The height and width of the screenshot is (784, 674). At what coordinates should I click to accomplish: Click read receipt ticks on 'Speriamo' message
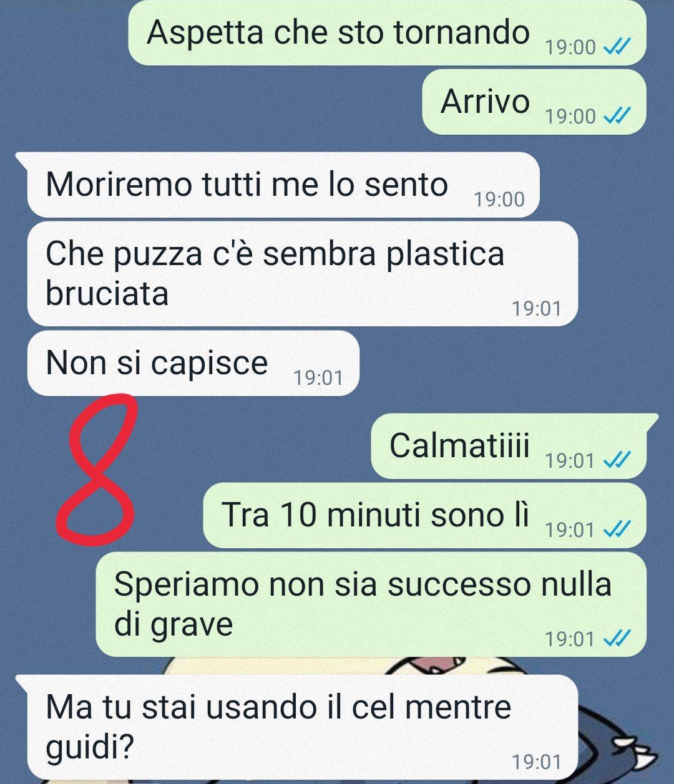[618, 638]
